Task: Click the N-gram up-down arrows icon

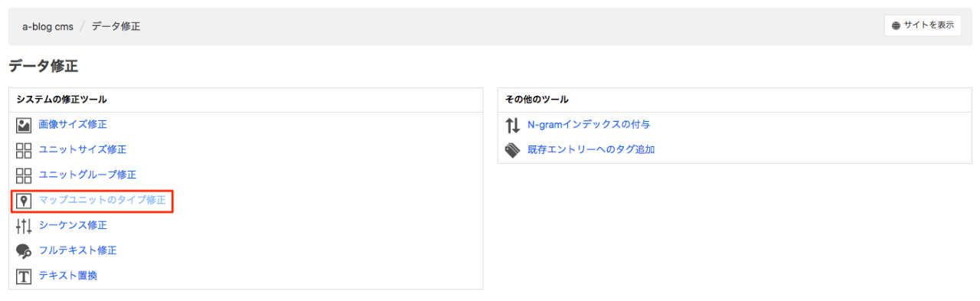Action: pyautogui.click(x=512, y=125)
